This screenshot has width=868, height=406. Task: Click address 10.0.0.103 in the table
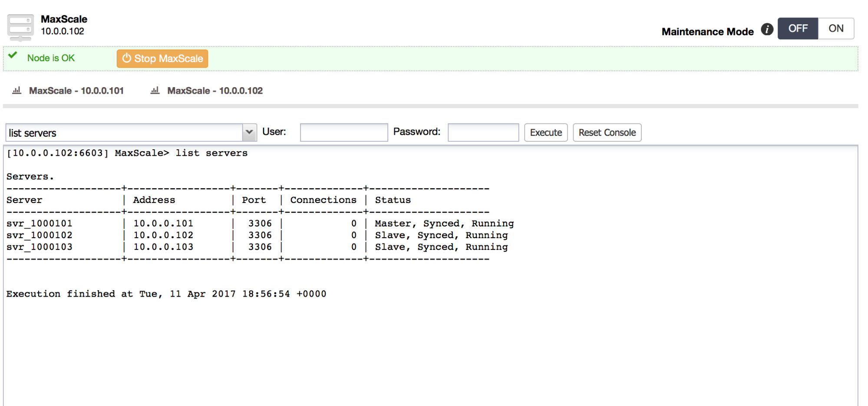point(163,247)
